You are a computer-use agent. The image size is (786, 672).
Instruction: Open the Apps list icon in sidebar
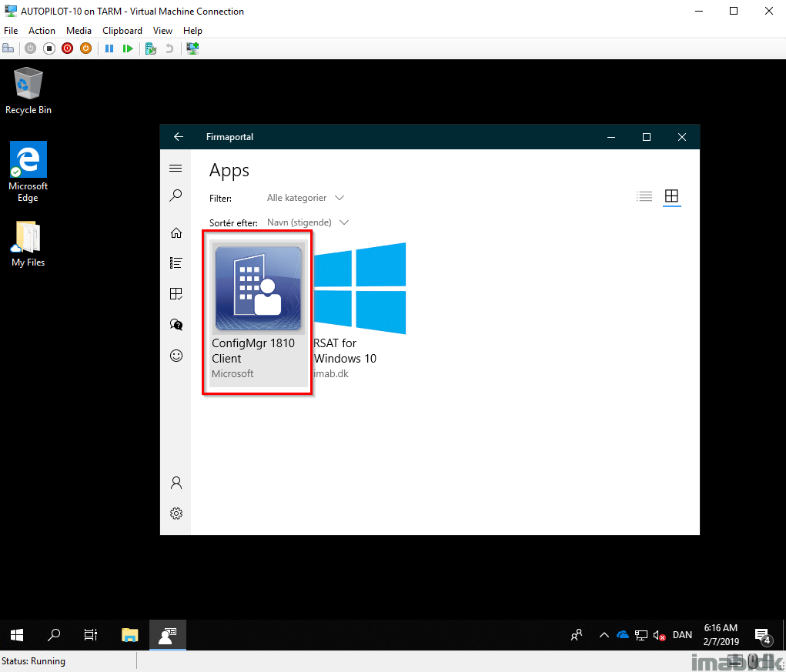click(x=176, y=263)
